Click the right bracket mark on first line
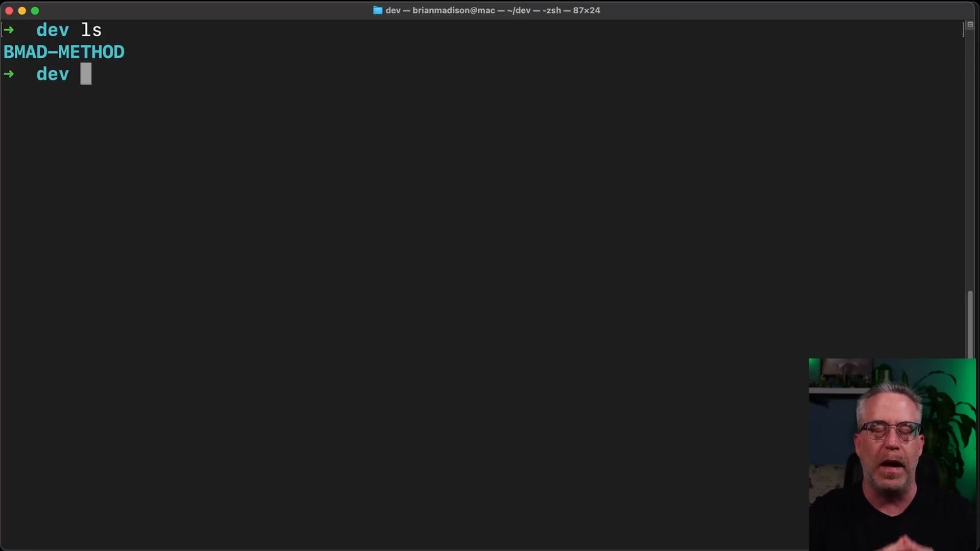This screenshot has width=980, height=551. (x=963, y=30)
